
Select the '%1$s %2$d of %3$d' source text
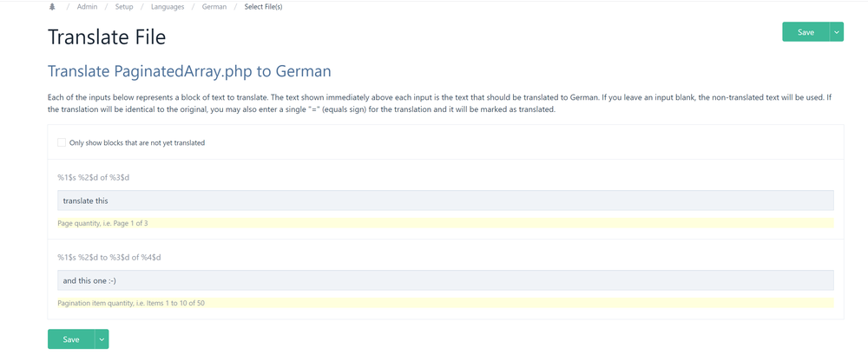click(x=94, y=178)
